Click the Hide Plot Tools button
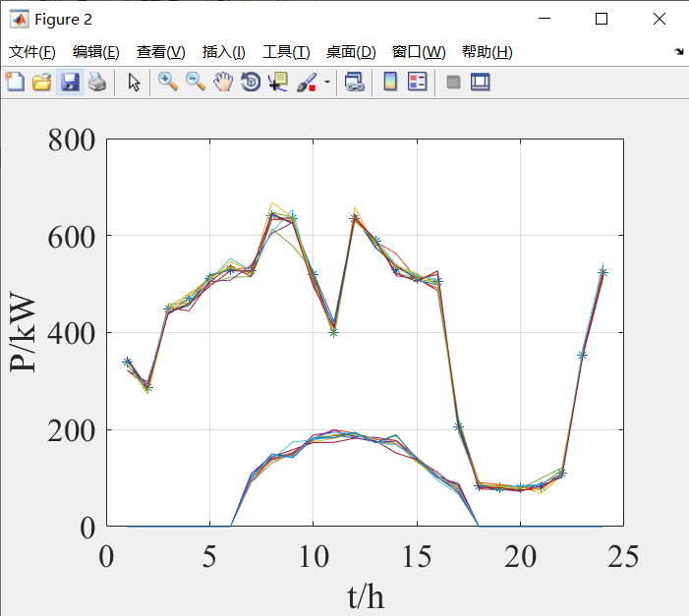Screen dimensions: 689x616 (453, 83)
